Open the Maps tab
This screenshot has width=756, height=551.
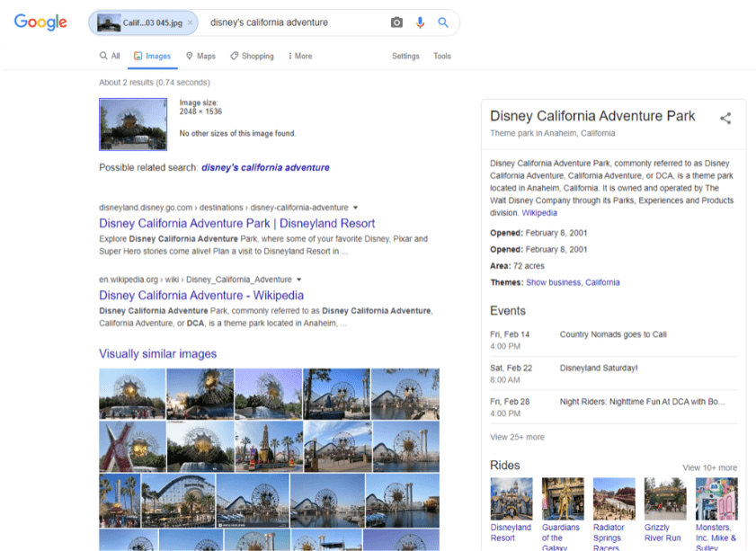[200, 56]
